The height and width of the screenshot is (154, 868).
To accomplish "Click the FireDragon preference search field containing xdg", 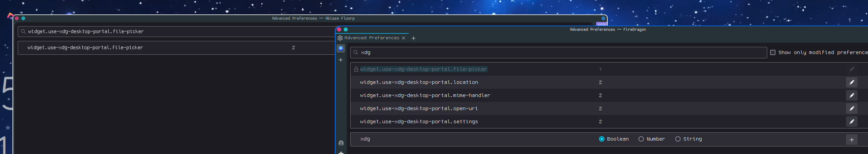I will [x=558, y=52].
